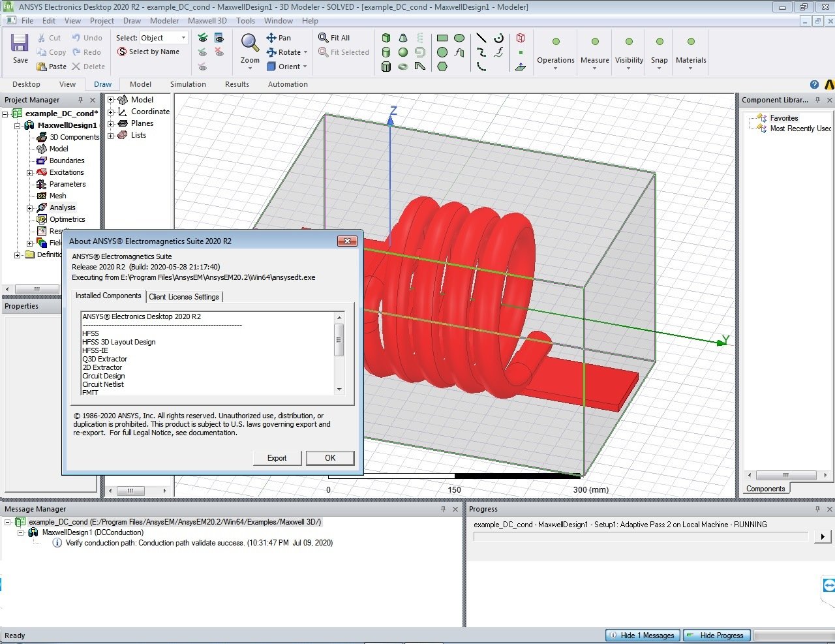
Task: Select the Bondwire drawing tool
Action: coord(420,67)
